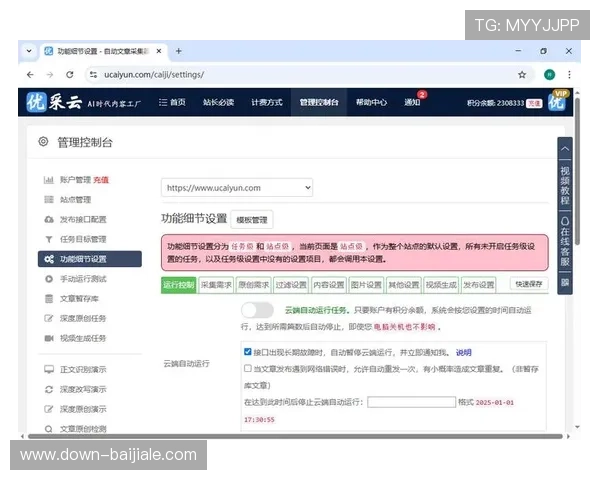The image size is (600, 480).
Task: Open 帮助中心 in the navigation bar
Action: [x=371, y=102]
